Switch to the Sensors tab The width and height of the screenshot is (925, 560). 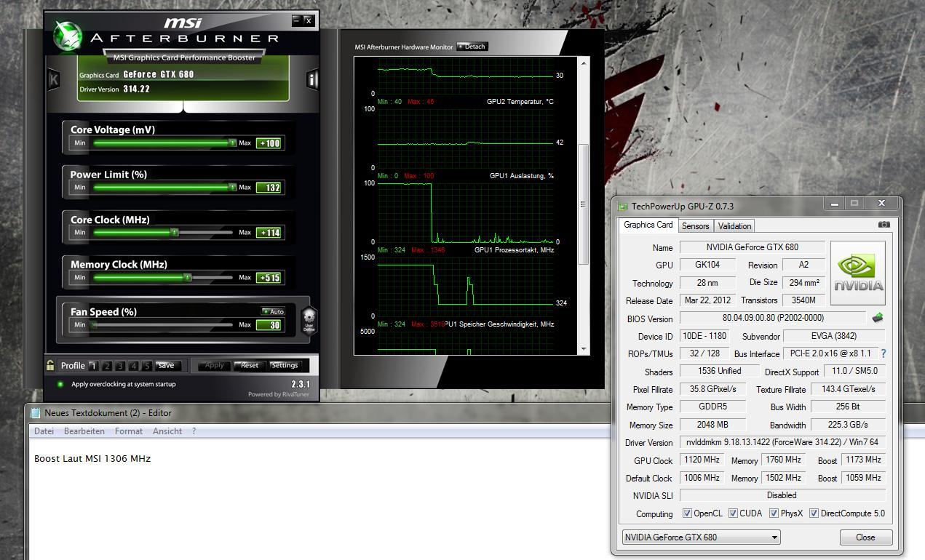(x=696, y=226)
